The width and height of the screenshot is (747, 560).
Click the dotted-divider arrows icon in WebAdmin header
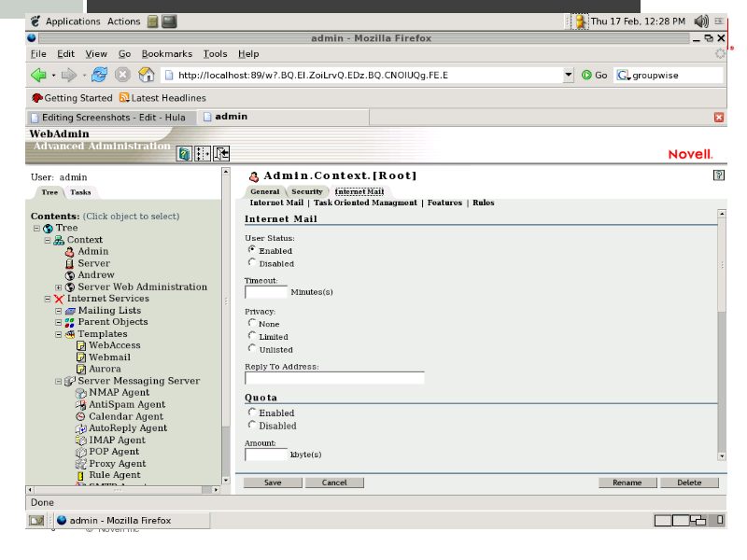(x=203, y=154)
